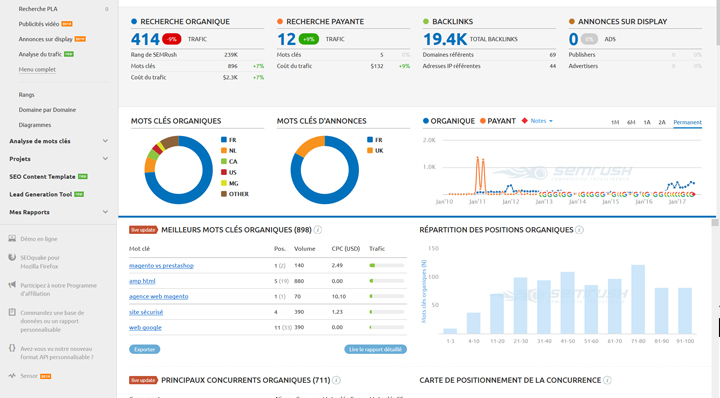Click the info icon beside Principaux concurrents organiques
The width and height of the screenshot is (720, 398).
(x=336, y=381)
